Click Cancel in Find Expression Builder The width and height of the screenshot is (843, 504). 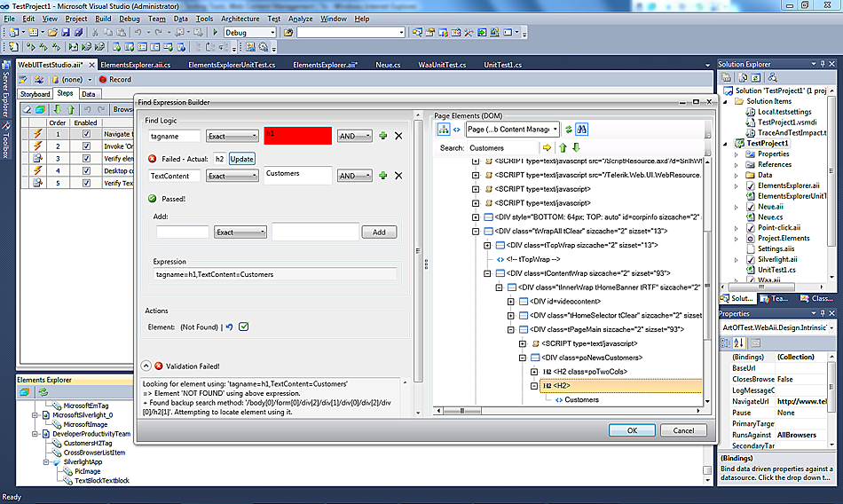tap(683, 430)
